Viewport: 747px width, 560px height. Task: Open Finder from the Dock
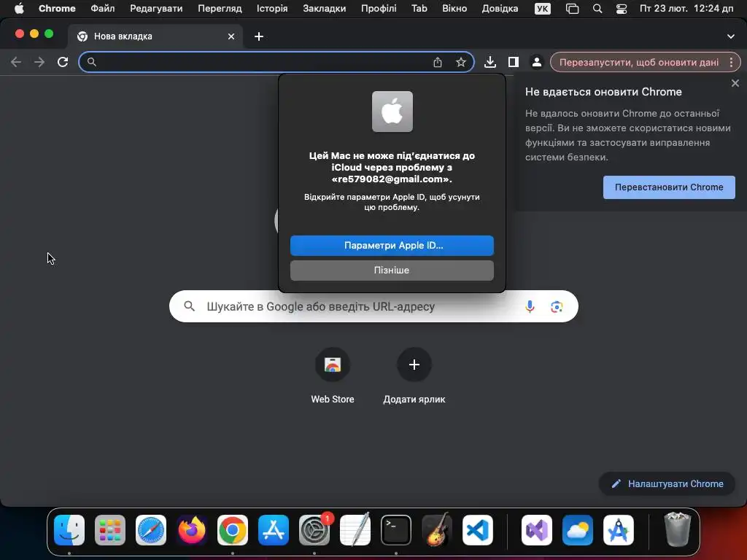tap(69, 530)
